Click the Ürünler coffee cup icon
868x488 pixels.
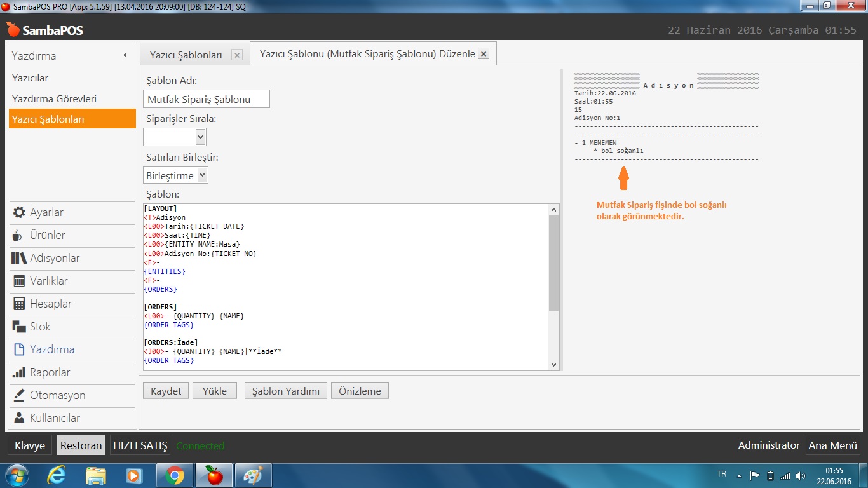[18, 235]
